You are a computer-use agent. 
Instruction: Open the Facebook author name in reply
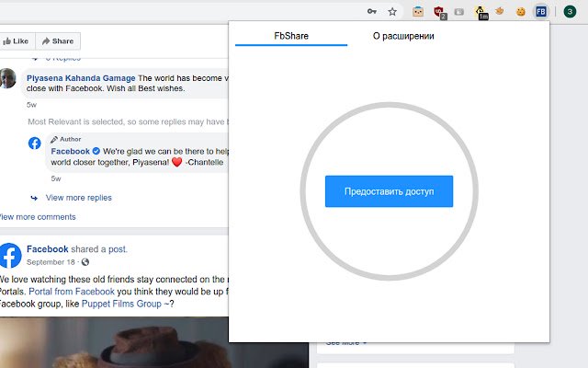coord(71,151)
